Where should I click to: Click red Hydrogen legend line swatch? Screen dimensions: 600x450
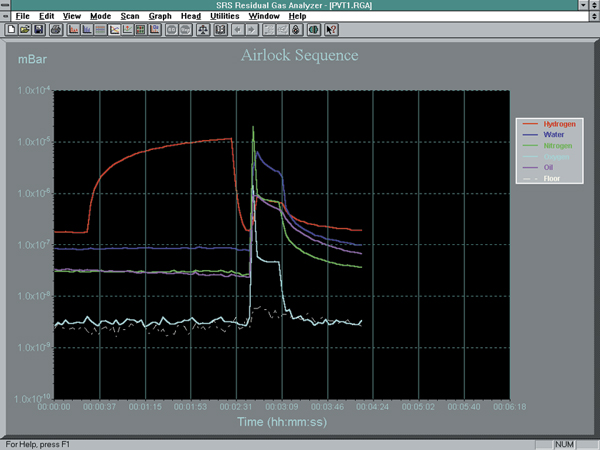(530, 124)
